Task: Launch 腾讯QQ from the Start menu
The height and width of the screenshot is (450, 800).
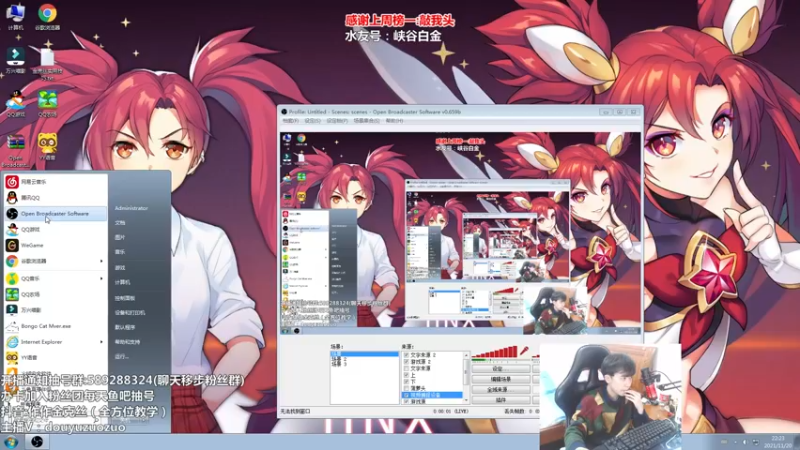Action: [x=55, y=197]
